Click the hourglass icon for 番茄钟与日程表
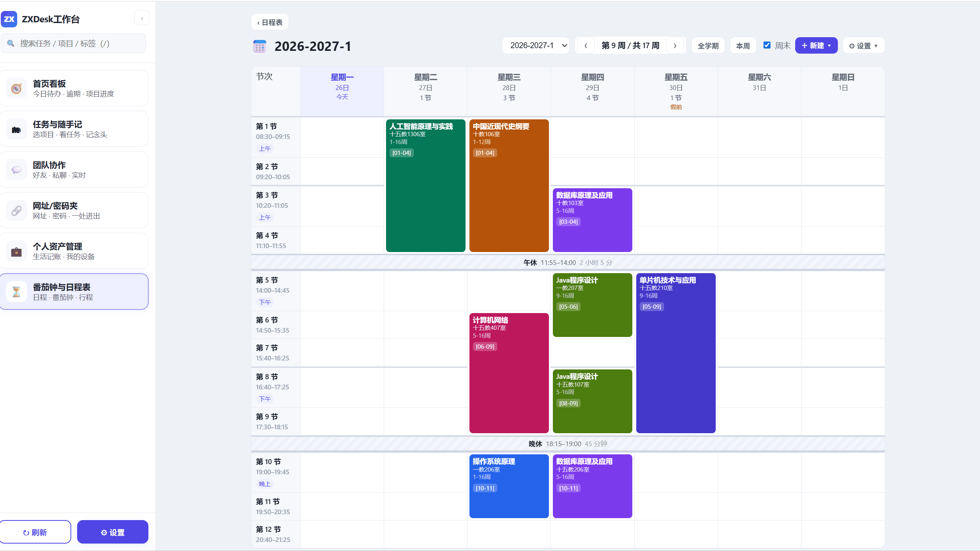The height and width of the screenshot is (551, 980). (16, 292)
